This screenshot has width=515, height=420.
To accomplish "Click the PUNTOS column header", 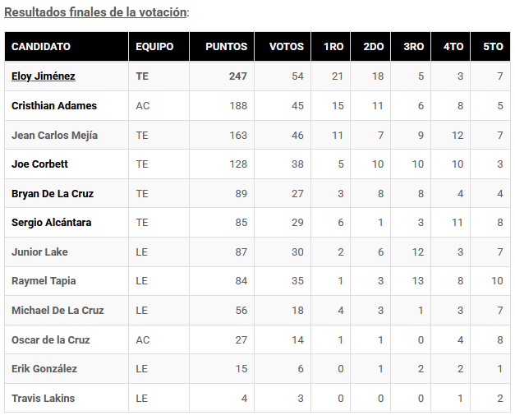I will tap(226, 47).
